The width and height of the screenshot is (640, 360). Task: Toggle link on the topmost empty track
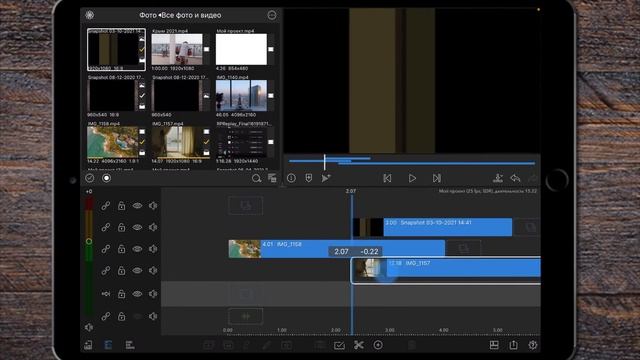[106, 206]
